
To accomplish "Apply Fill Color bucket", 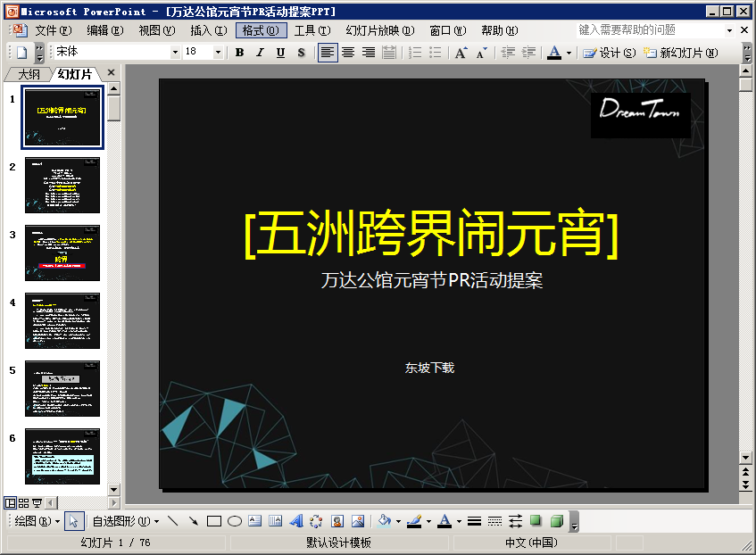I will point(385,521).
